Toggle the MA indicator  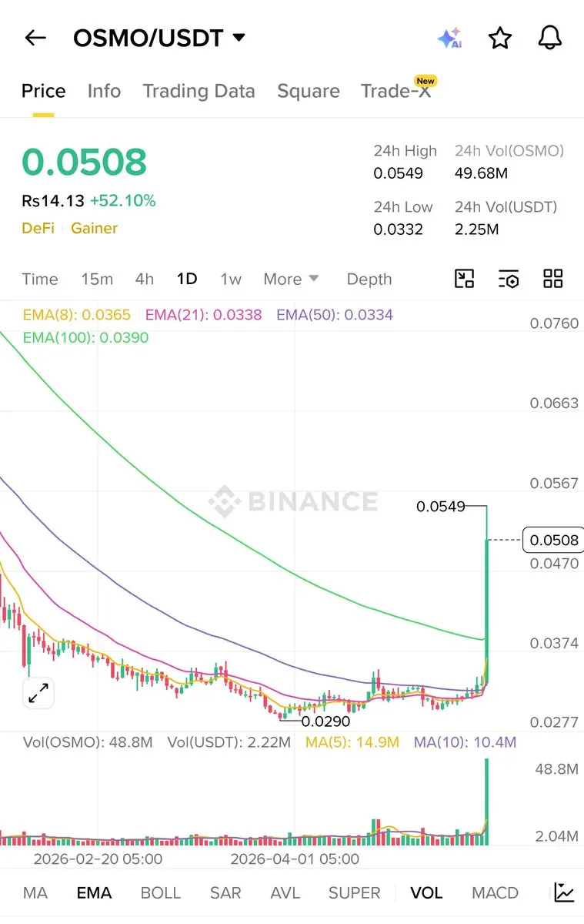click(35, 892)
